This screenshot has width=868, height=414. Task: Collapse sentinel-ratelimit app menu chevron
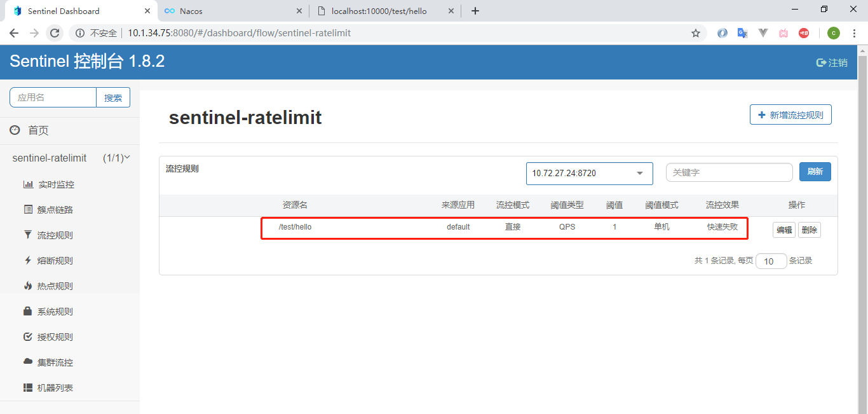point(127,157)
